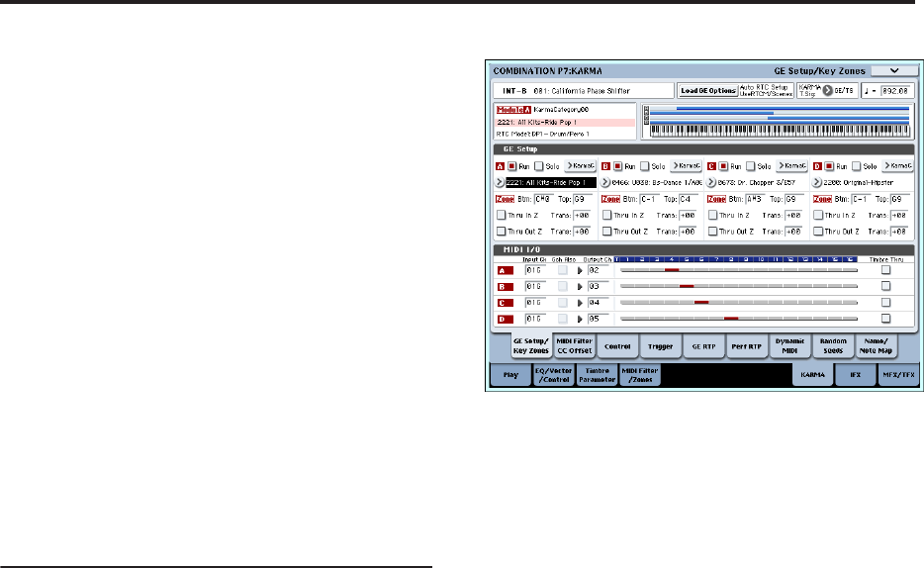The height and width of the screenshot is (568, 924).
Task: Enable Timbre Thru for module D
Action: [x=885, y=319]
